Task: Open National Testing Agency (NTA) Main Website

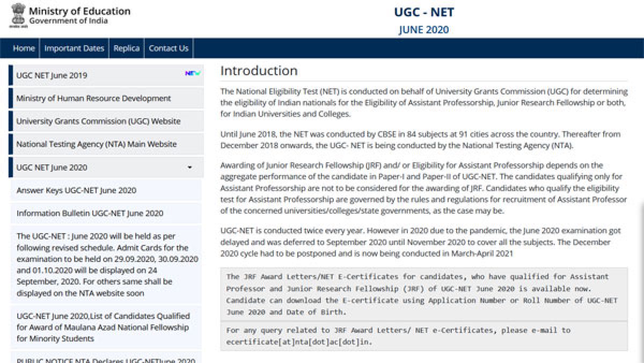Action: pyautogui.click(x=96, y=144)
